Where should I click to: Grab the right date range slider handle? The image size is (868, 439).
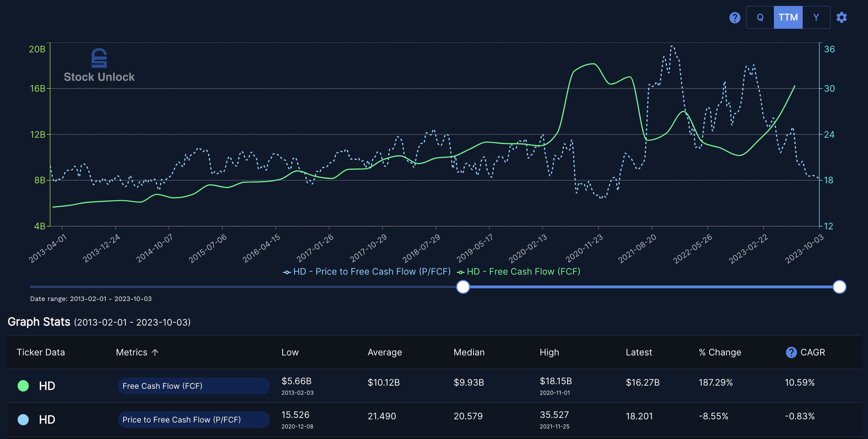click(840, 287)
